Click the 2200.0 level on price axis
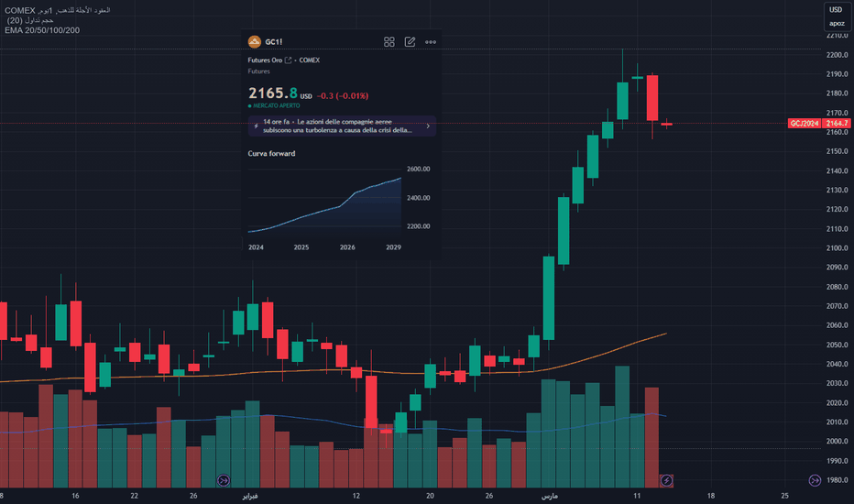The width and height of the screenshot is (854, 504). coord(838,55)
